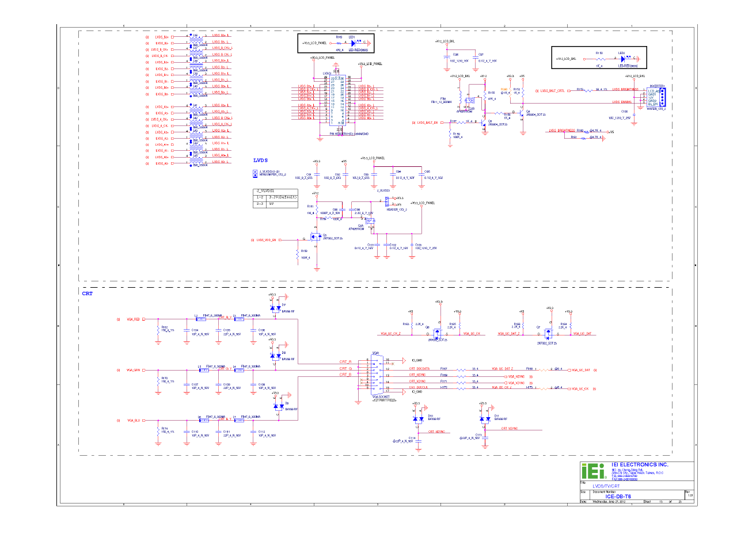Screen dimensions: 756x534
Task: Click the LVDS_A0- input port label
Action: [x=162, y=163]
